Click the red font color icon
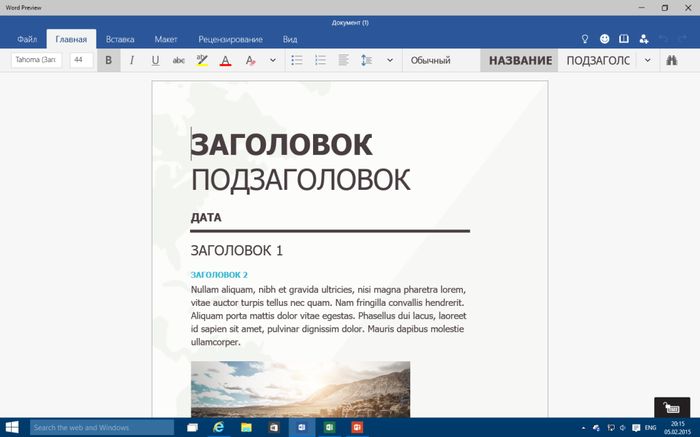This screenshot has width=700, height=437. click(225, 60)
